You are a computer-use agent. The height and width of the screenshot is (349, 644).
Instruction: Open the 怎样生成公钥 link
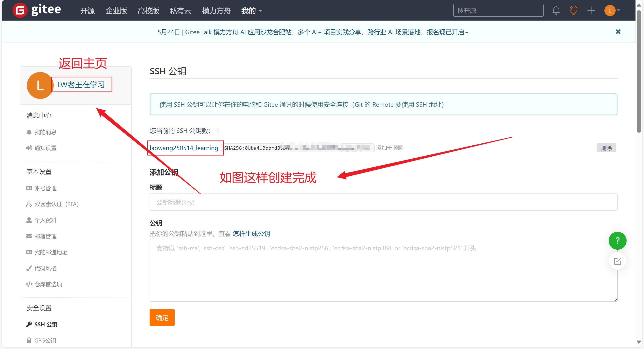click(251, 234)
